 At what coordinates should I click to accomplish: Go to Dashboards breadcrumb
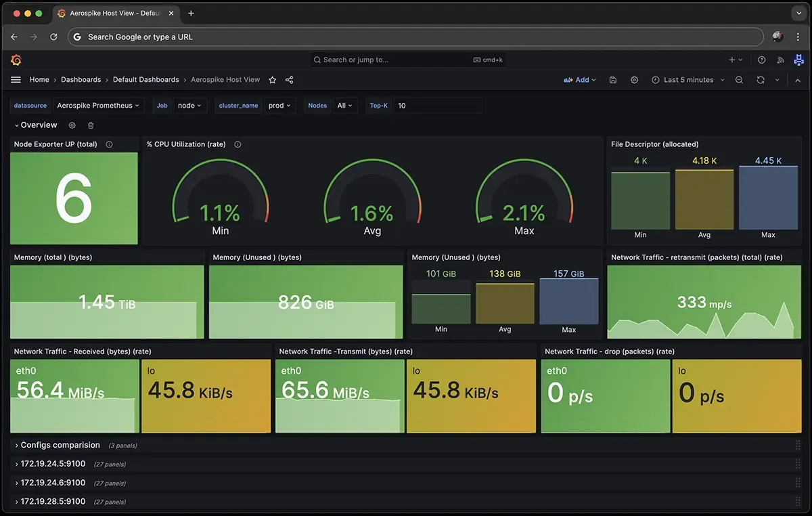81,80
